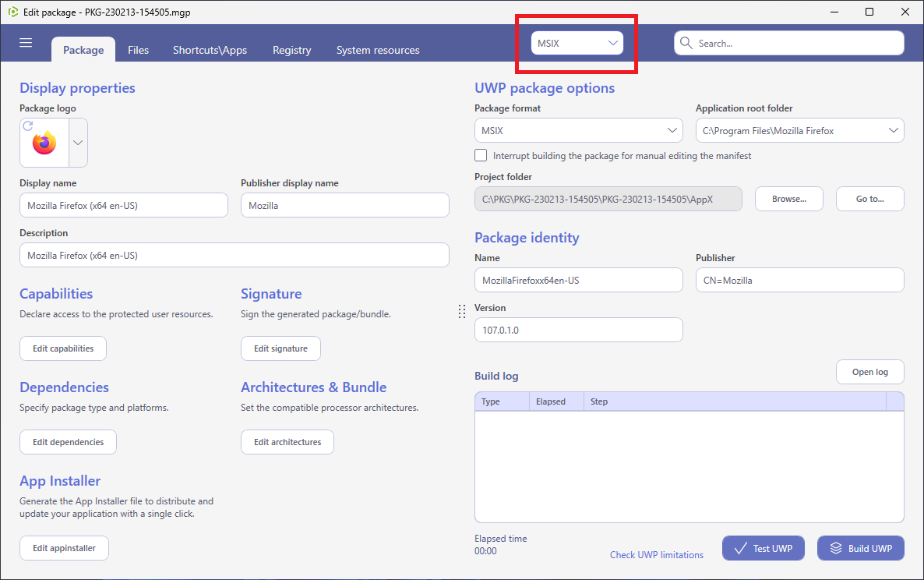The width and height of the screenshot is (924, 580).
Task: Switch to the Files tab
Action: [139, 50]
